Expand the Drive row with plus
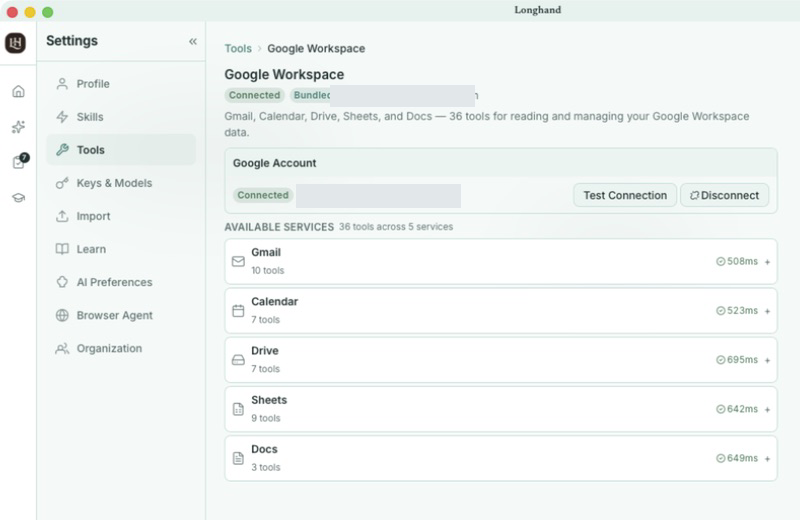The width and height of the screenshot is (800, 520). [767, 360]
